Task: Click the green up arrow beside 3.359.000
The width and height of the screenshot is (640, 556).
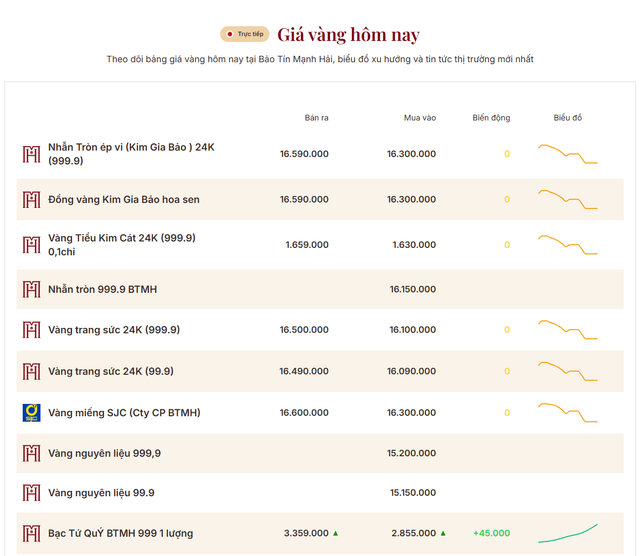Action: (336, 533)
